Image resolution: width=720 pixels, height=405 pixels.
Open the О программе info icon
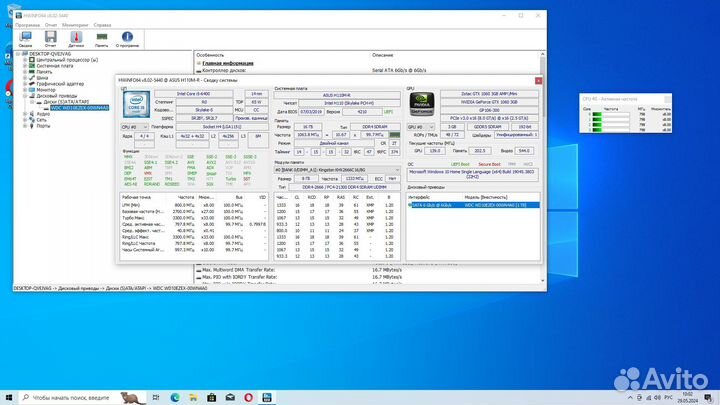coord(127,39)
